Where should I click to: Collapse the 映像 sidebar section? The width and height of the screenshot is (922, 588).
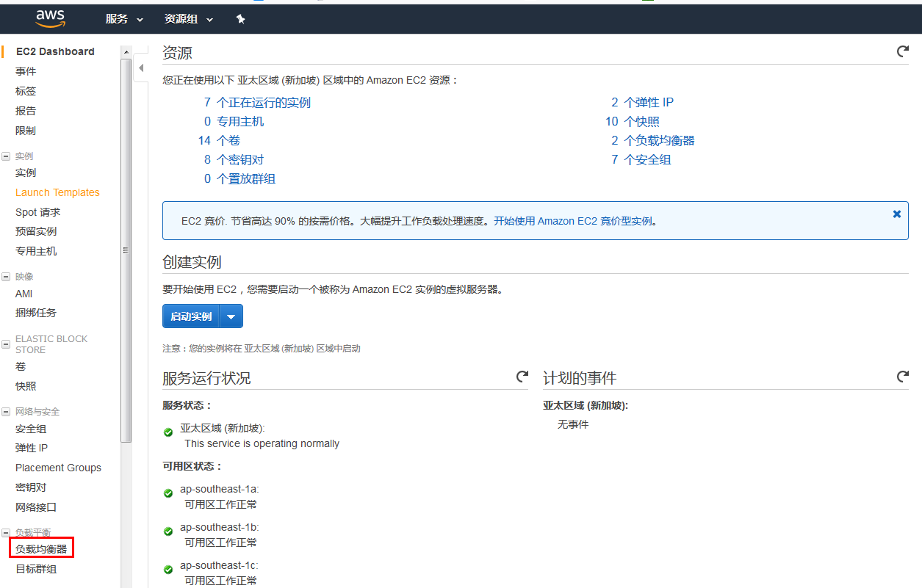click(x=6, y=277)
